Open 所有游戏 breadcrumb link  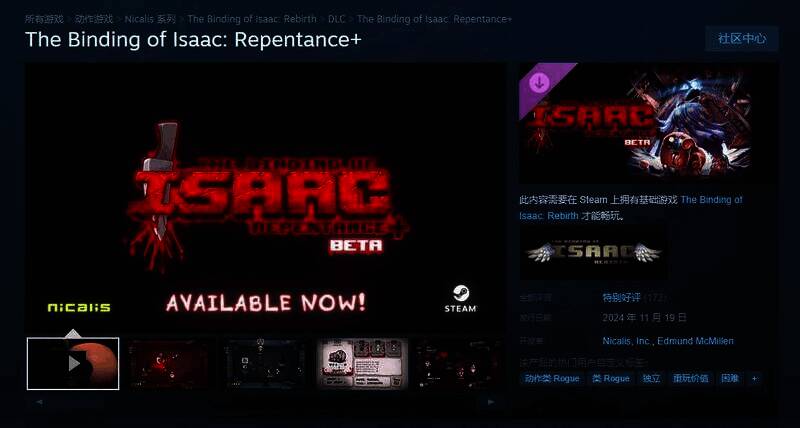click(x=44, y=19)
